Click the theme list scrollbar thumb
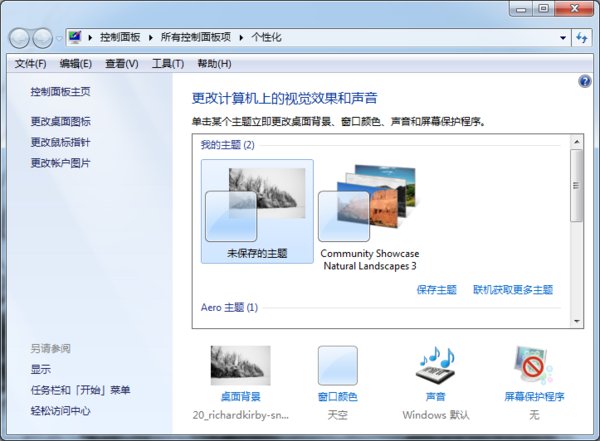Image resolution: width=600 pixels, height=441 pixels. click(x=577, y=185)
